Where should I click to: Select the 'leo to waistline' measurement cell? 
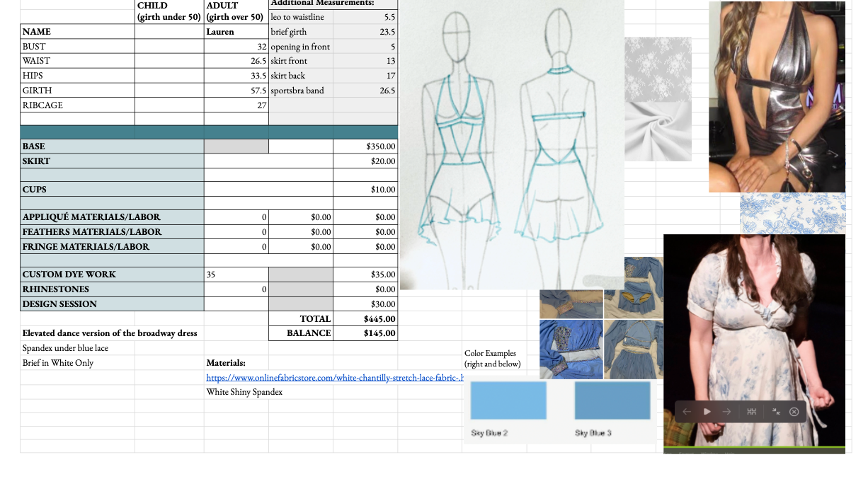[x=301, y=17]
